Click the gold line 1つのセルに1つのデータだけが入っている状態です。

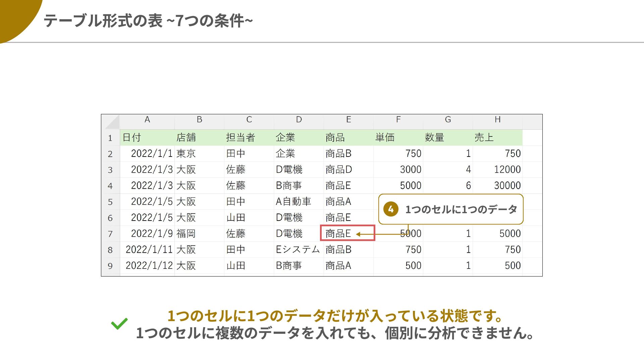point(335,316)
